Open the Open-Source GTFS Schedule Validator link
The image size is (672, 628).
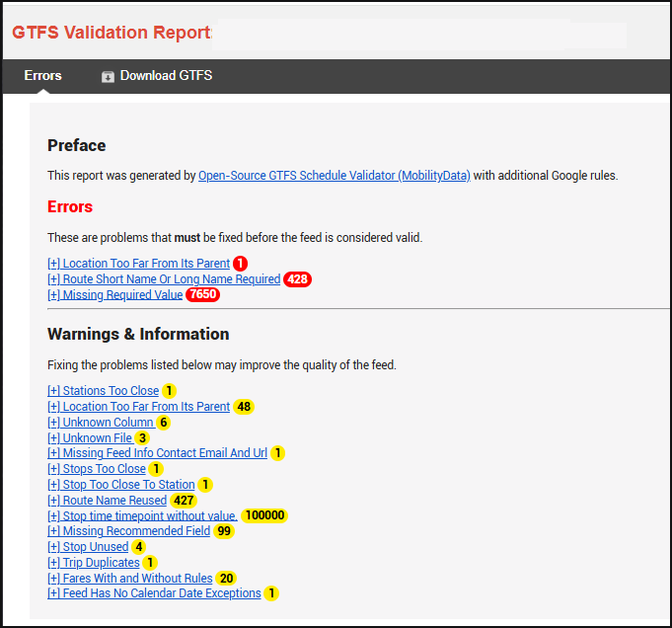pyautogui.click(x=335, y=176)
